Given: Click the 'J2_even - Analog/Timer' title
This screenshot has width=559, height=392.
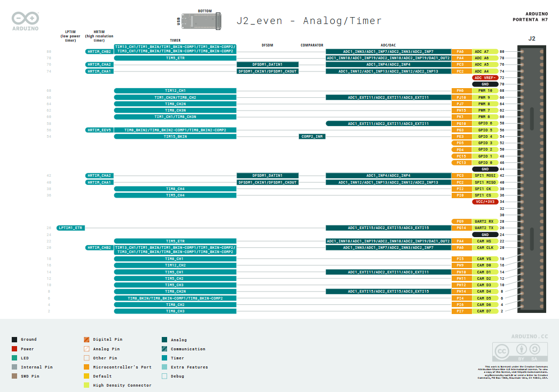Looking at the screenshot, I should tap(309, 21).
